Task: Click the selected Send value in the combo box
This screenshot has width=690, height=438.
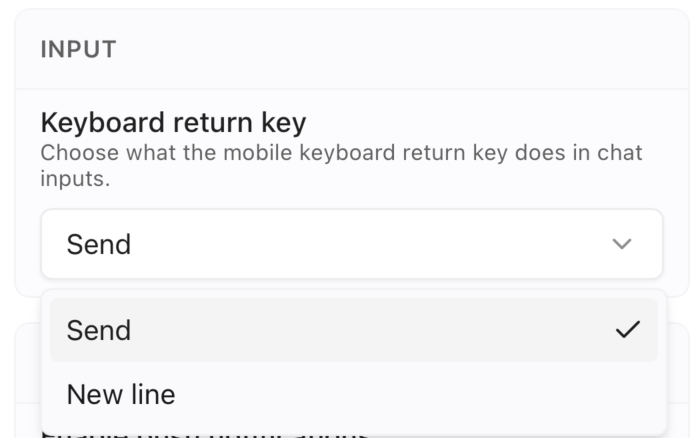Action: (99, 244)
